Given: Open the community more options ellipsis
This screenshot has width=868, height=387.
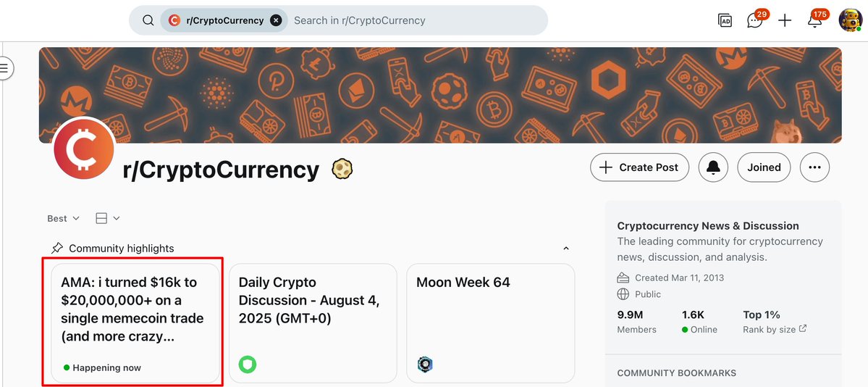Looking at the screenshot, I should point(815,167).
